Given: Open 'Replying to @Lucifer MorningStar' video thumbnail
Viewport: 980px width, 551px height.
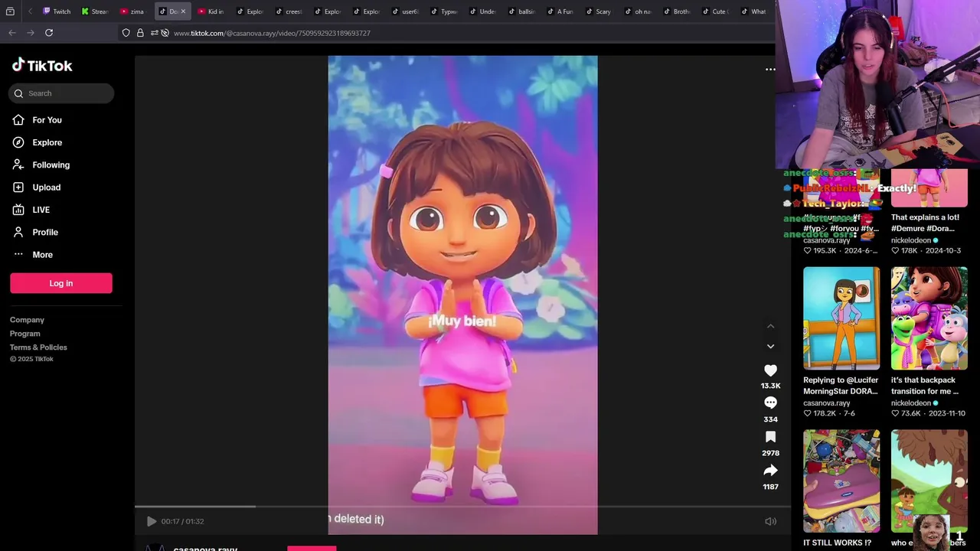Looking at the screenshot, I should click(841, 318).
